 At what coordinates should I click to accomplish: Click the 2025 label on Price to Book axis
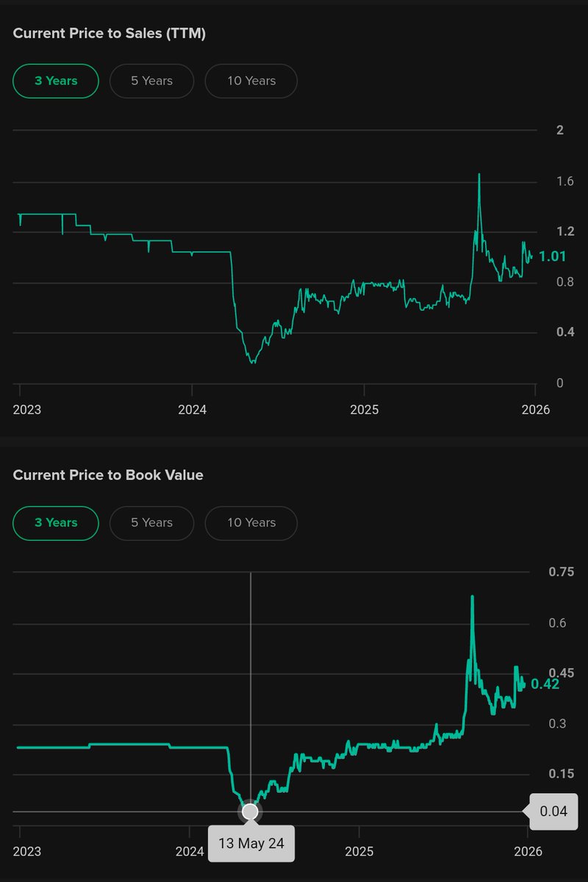click(x=359, y=851)
